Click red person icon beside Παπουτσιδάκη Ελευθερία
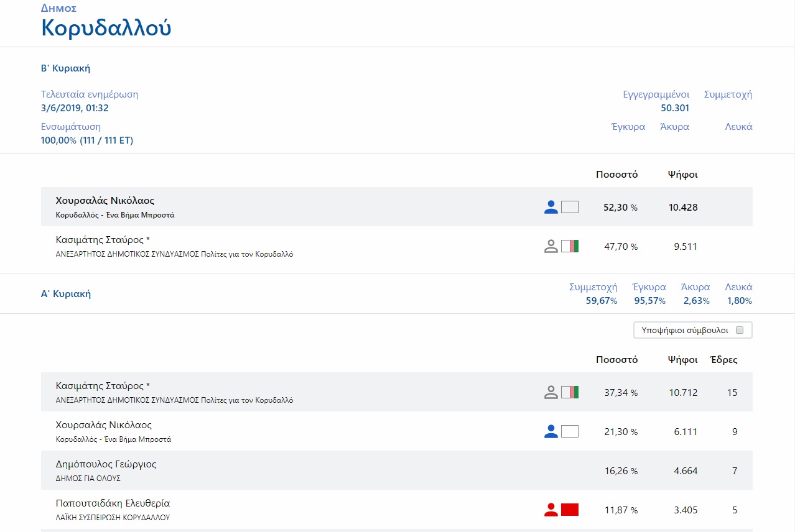Image resolution: width=795 pixels, height=532 pixels. [551, 510]
